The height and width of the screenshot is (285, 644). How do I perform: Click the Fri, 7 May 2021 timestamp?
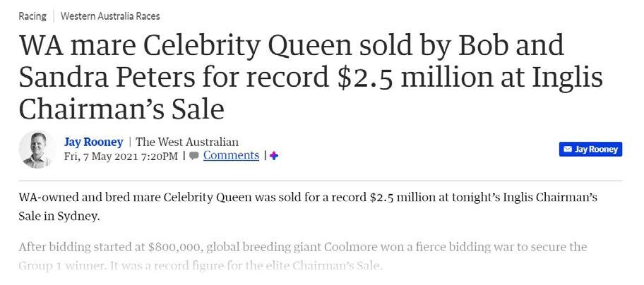[121, 155]
